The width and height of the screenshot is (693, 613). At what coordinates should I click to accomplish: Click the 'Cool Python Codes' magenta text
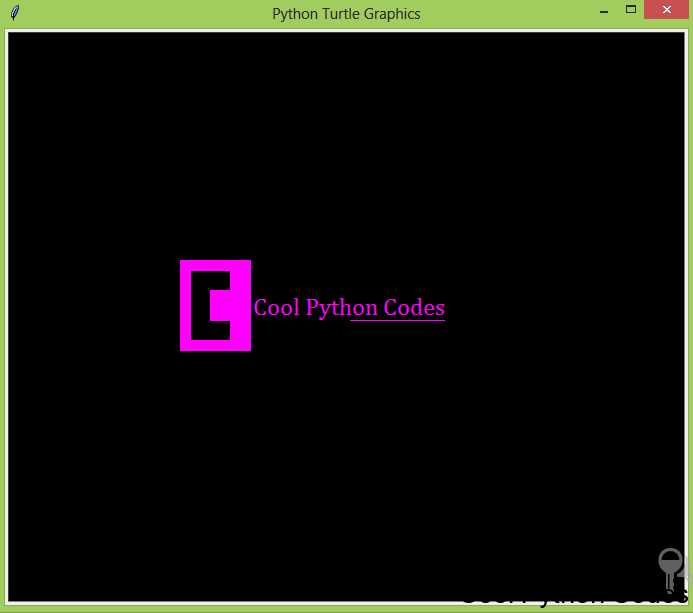click(349, 308)
